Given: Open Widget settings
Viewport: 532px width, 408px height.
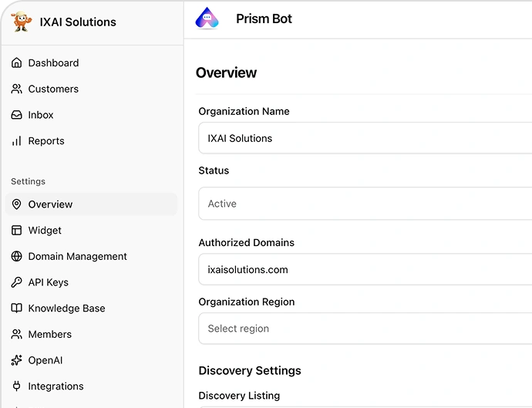Looking at the screenshot, I should coord(91,230).
